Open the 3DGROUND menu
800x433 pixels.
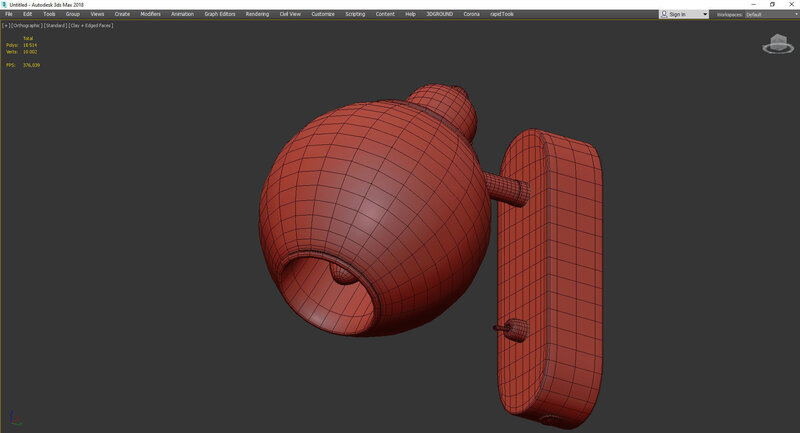click(x=439, y=15)
